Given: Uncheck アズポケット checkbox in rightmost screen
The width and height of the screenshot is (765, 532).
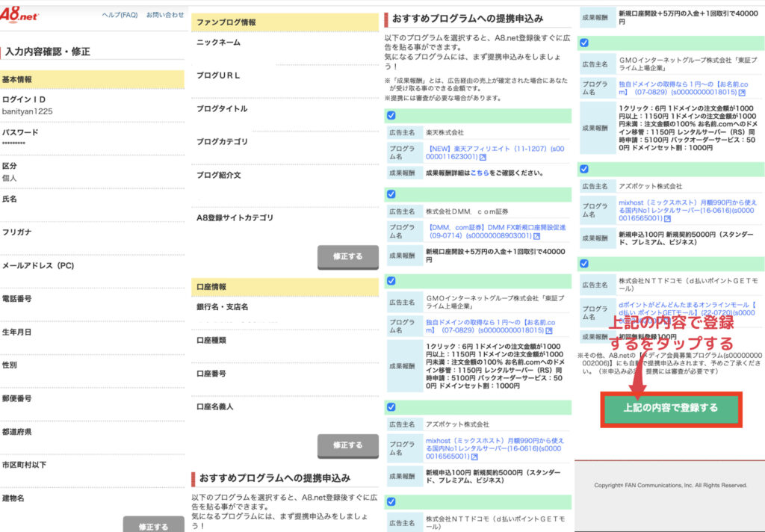Looking at the screenshot, I should pyautogui.click(x=584, y=170).
